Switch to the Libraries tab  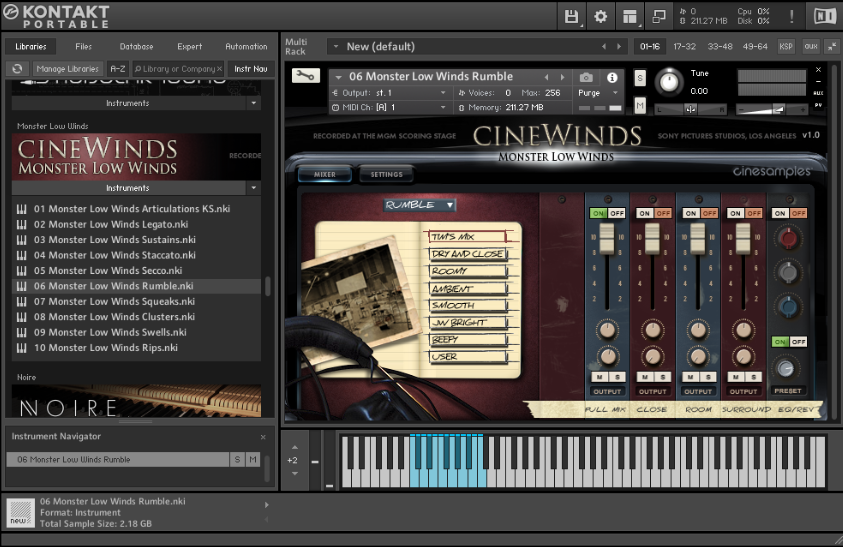[31, 47]
